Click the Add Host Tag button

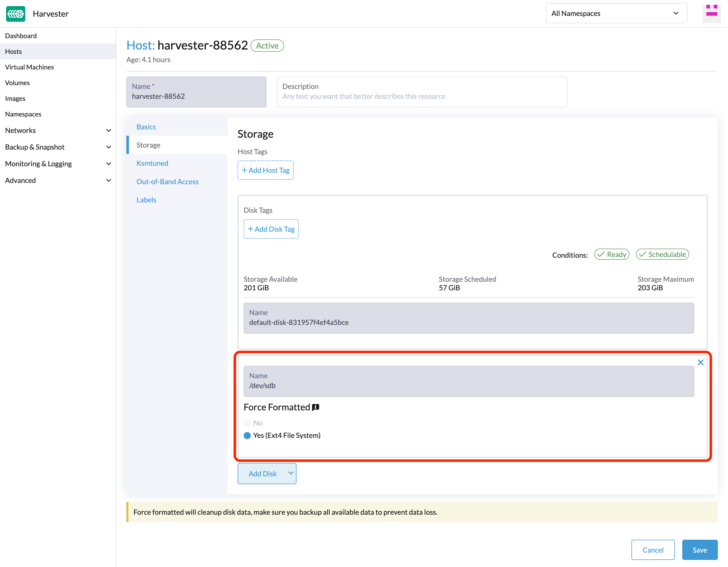click(266, 170)
